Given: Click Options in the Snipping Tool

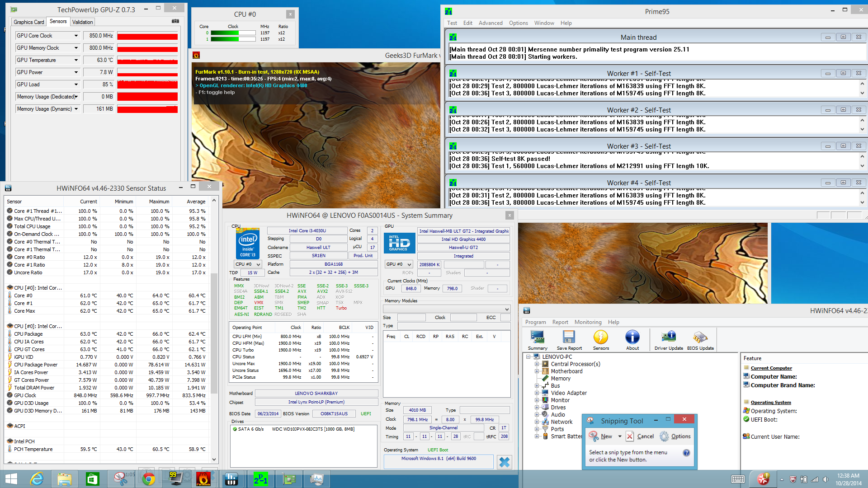Looking at the screenshot, I should tap(675, 436).
